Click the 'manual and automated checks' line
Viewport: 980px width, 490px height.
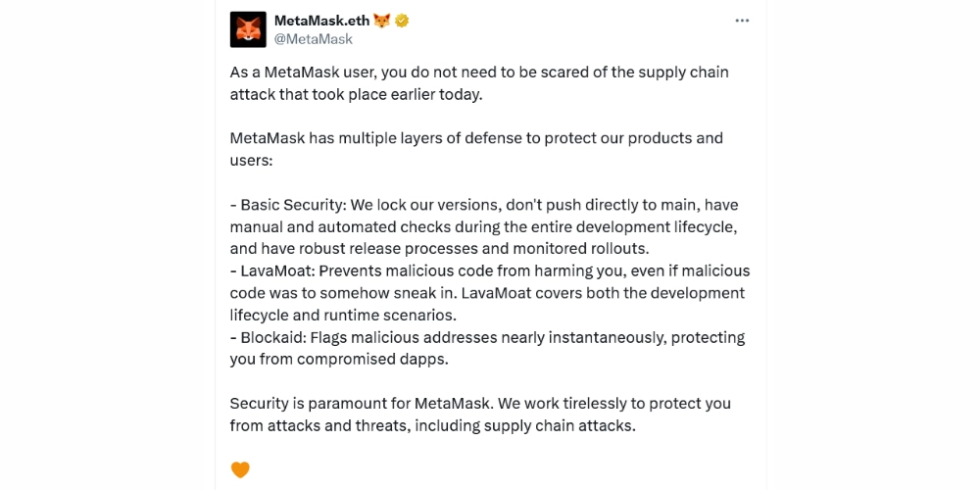(x=483, y=226)
